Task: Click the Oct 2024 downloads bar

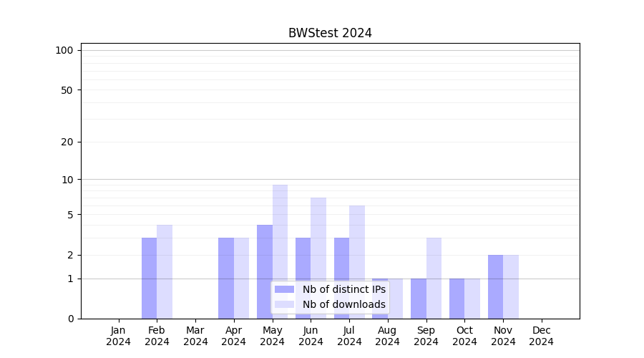Action: [472, 299]
